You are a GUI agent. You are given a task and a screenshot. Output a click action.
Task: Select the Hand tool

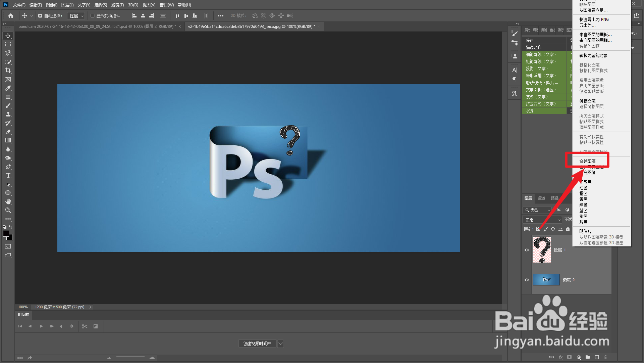[8, 201]
